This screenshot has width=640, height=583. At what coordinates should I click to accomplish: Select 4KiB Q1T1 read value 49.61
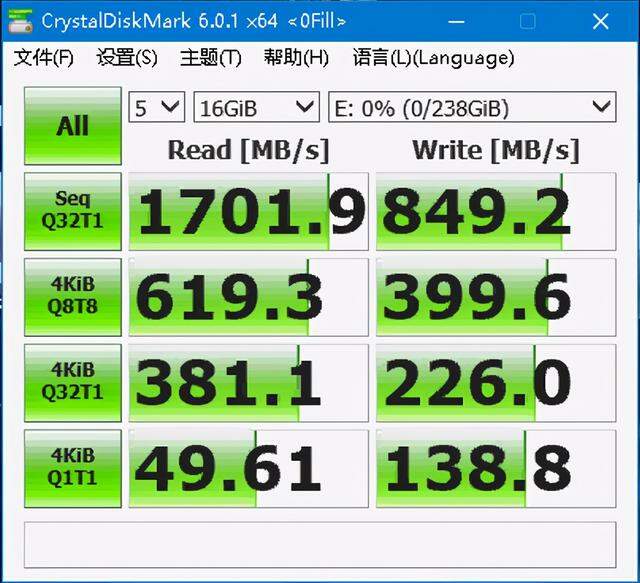click(x=249, y=469)
